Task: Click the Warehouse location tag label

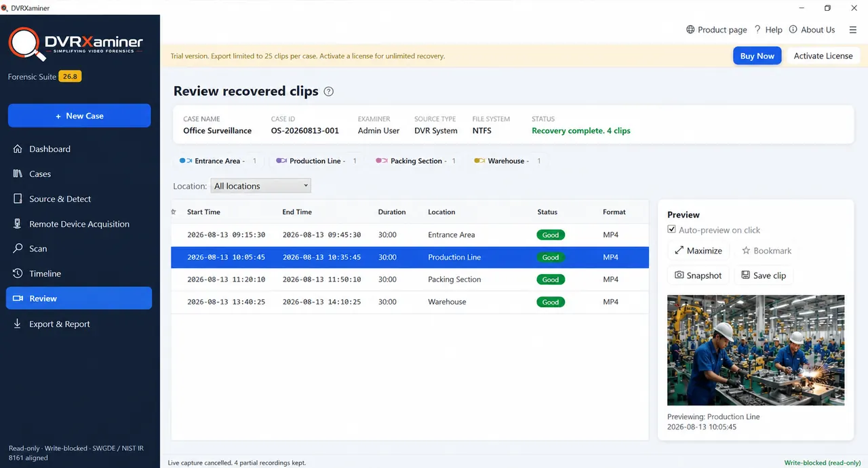Action: (x=506, y=161)
